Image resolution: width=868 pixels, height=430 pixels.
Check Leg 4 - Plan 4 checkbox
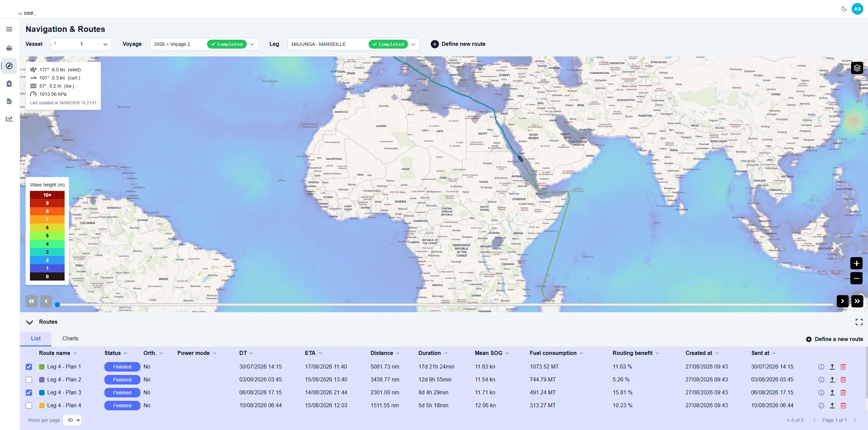pos(29,406)
